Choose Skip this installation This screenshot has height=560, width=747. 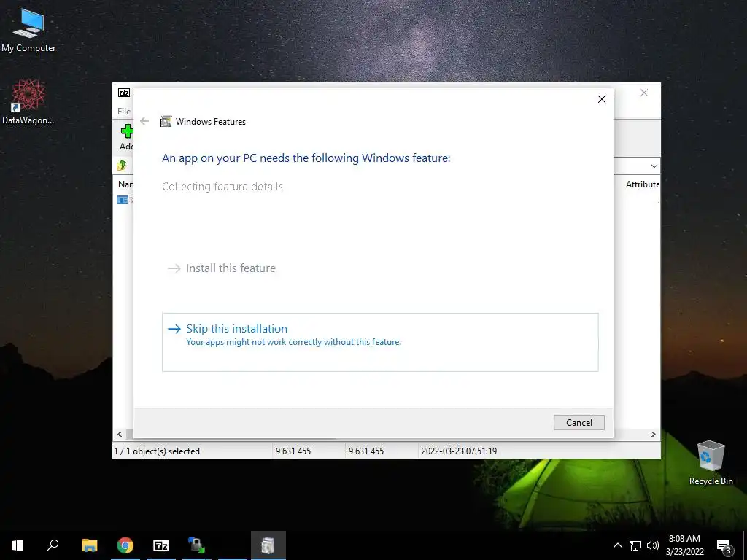[379, 342]
